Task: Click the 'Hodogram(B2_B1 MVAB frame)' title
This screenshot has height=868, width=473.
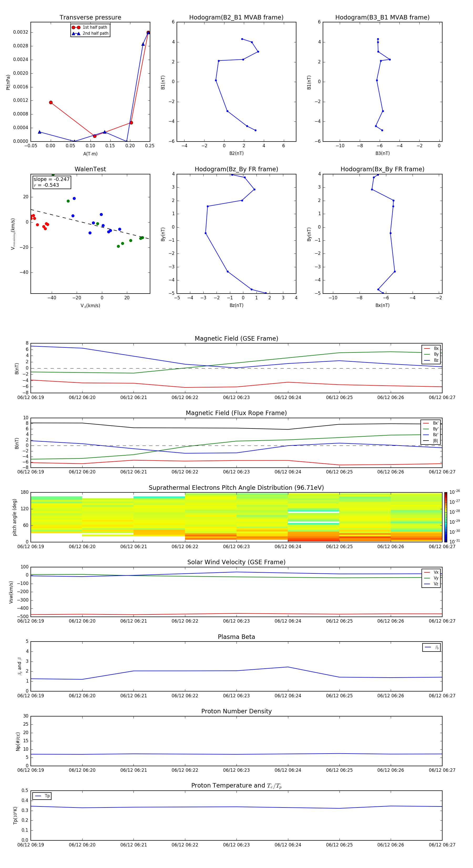Action: point(236,18)
